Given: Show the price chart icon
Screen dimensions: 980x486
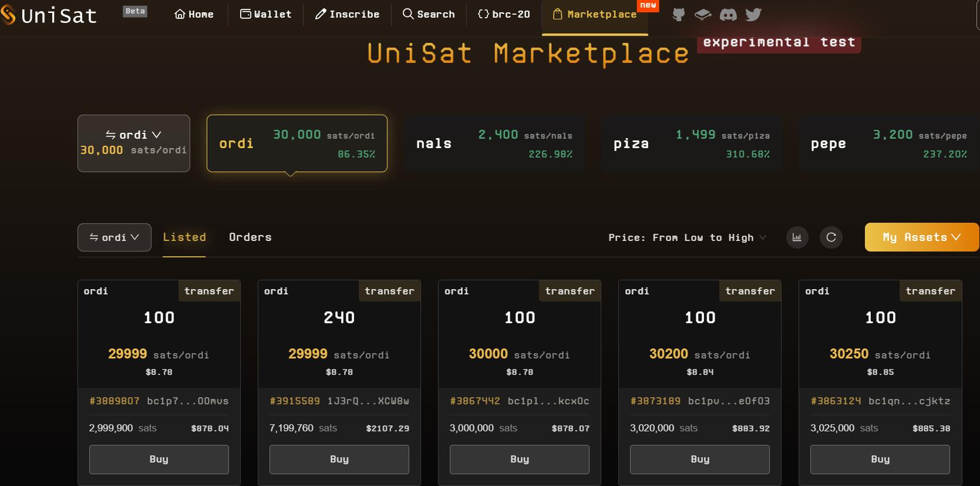Looking at the screenshot, I should coord(797,237).
